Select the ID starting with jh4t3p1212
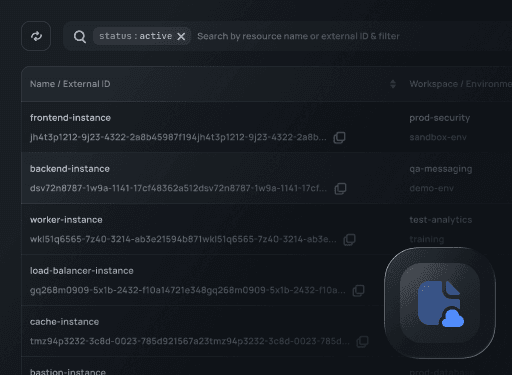 tap(178, 137)
